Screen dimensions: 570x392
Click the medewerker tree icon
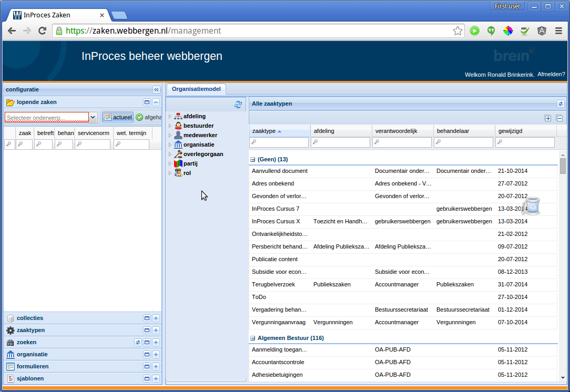(x=178, y=135)
